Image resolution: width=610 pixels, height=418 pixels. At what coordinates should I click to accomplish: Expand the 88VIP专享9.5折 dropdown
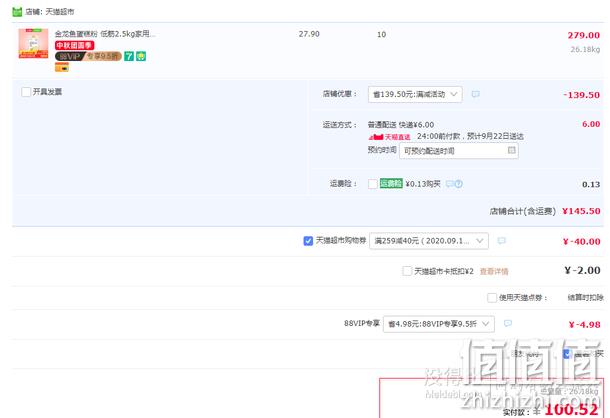(439, 324)
